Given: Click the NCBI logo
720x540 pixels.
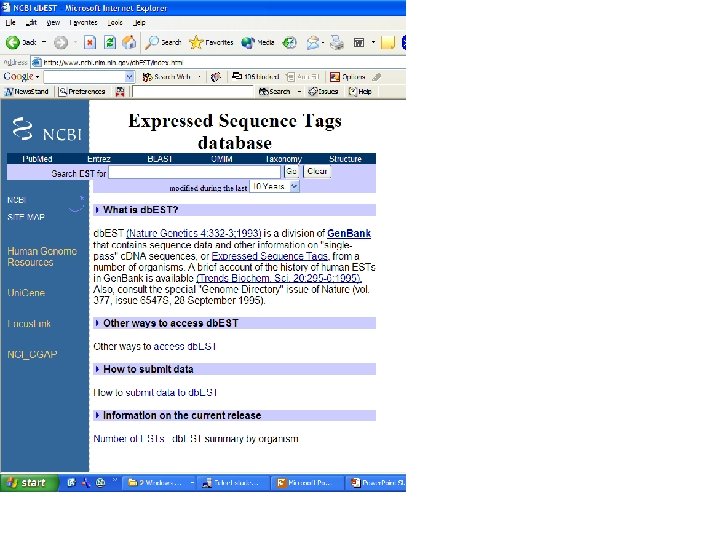Looking at the screenshot, I should [x=46, y=130].
